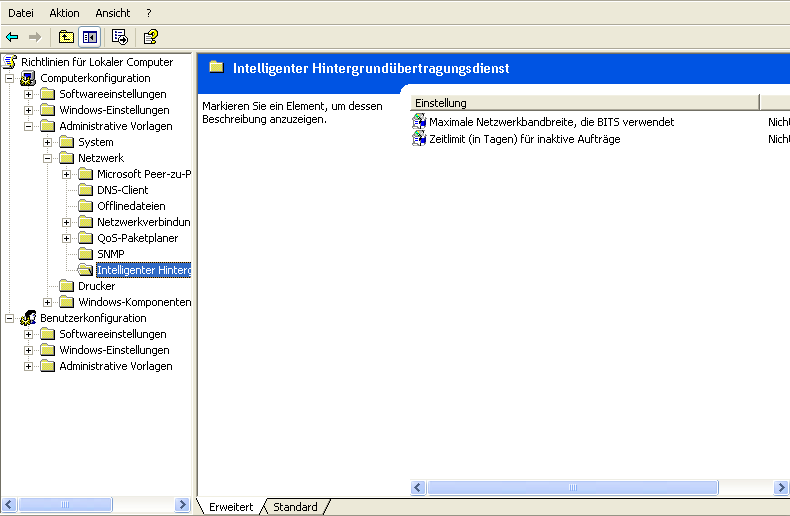
Task: Click the tree pane horizontal scrollbar thumb
Action: tap(65, 504)
